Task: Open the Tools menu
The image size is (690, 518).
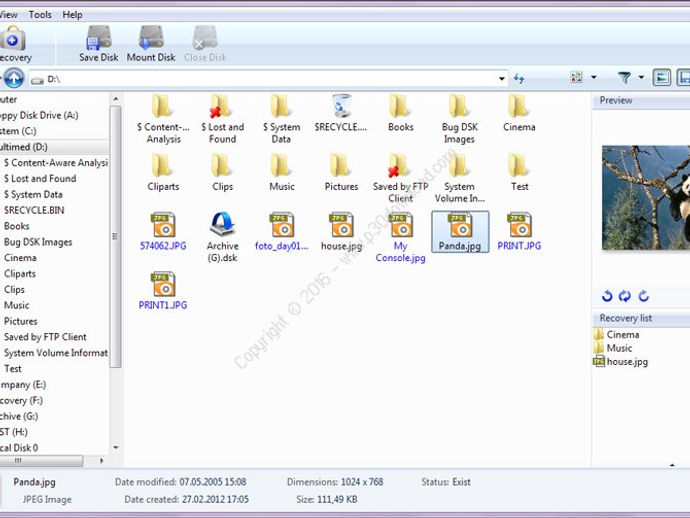Action: tap(40, 15)
